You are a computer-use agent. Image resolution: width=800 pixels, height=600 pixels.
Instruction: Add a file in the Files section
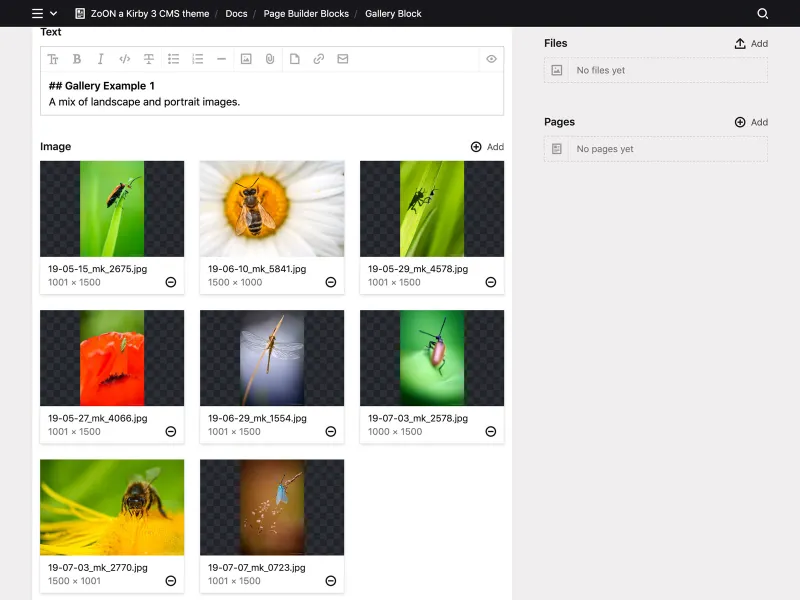(x=749, y=43)
